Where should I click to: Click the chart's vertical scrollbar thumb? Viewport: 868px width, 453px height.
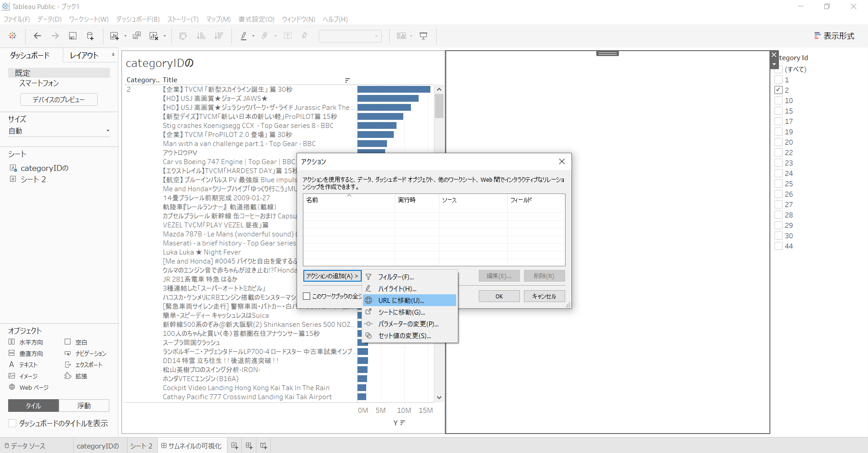[x=439, y=106]
